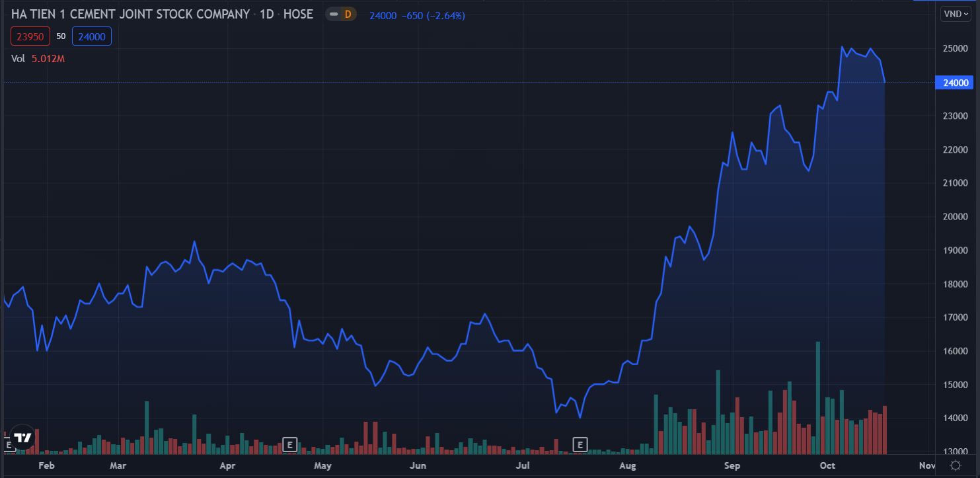Viewport: 980px width, 478px height.
Task: Click the TradingView logo icon
Action: [x=22, y=437]
